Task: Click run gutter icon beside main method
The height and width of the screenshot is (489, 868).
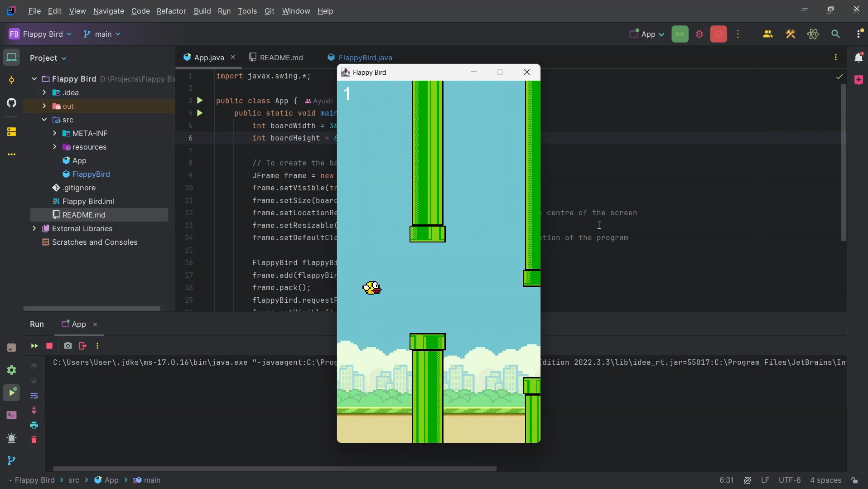Action: tap(200, 113)
